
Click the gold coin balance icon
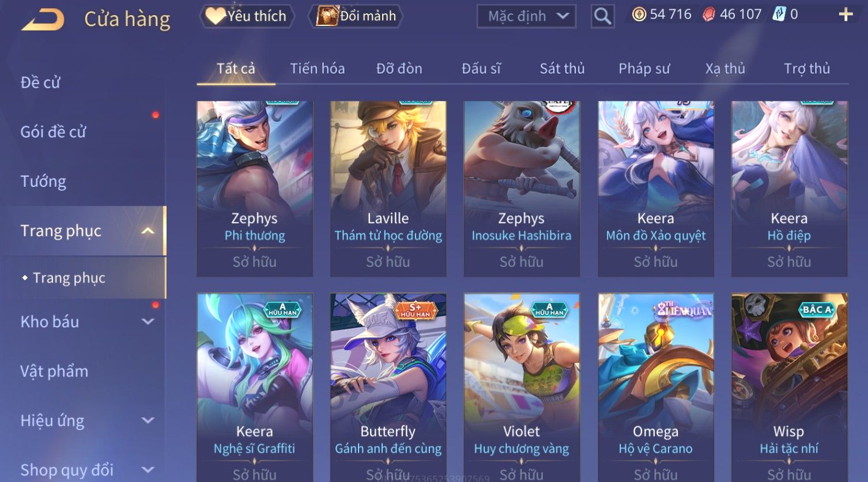tap(639, 14)
